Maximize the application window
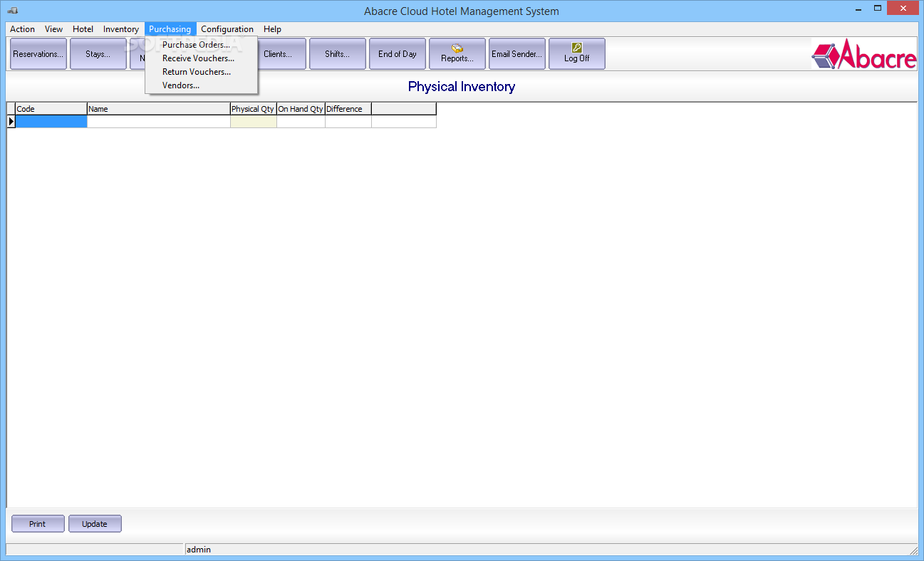924x561 pixels. point(878,9)
